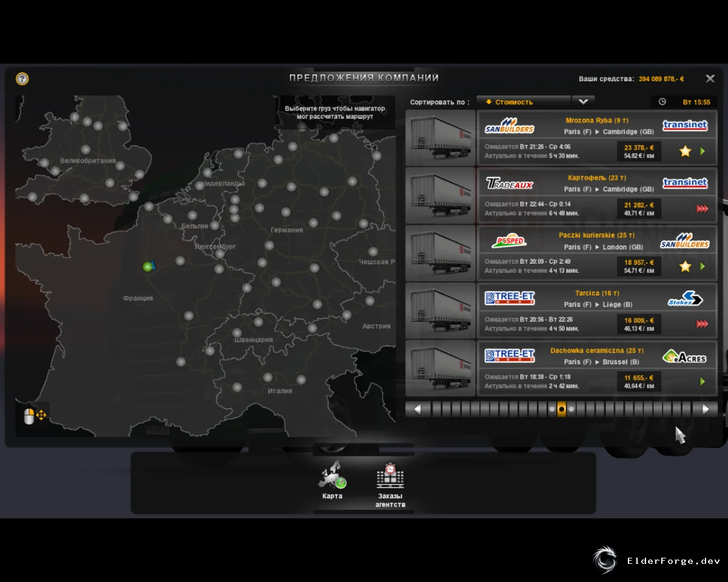Select the Картофель (23 т) cargo title
Viewport: 728px width, 582px height.
tap(597, 178)
